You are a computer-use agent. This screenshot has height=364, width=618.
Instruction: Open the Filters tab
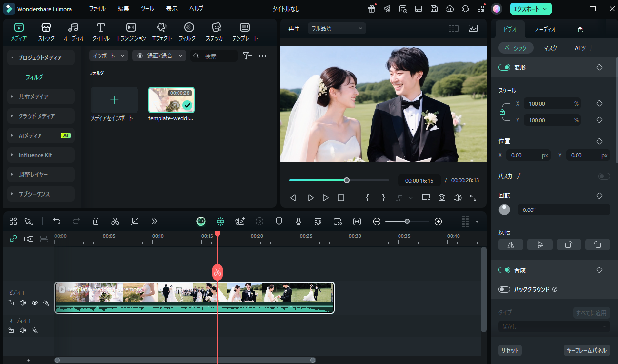(189, 32)
